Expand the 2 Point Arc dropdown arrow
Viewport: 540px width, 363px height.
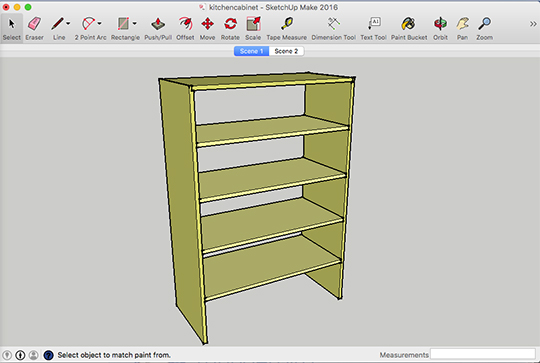pos(100,23)
